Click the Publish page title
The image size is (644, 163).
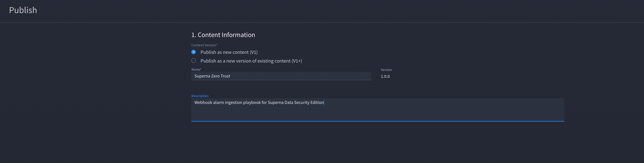(23, 10)
